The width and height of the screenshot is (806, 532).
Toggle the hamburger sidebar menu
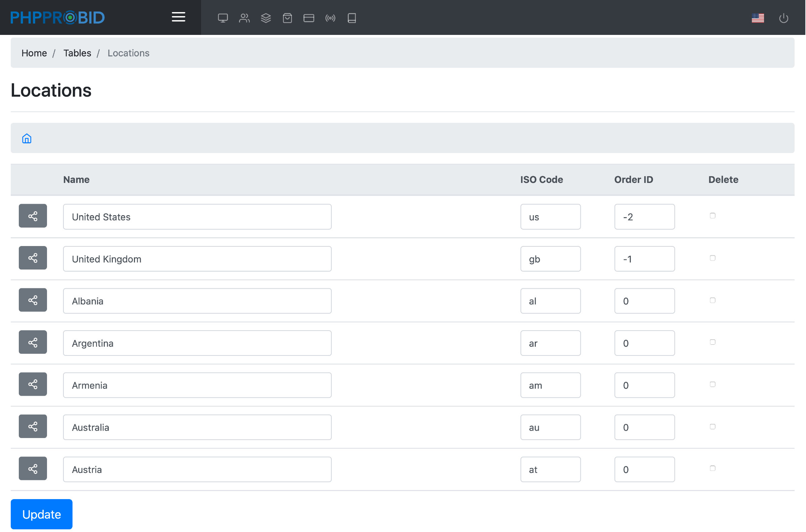(178, 17)
